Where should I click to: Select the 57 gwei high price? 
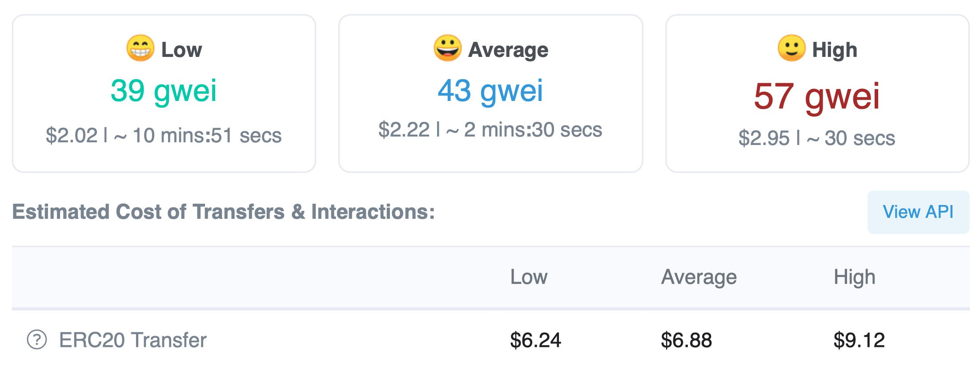coord(817,97)
